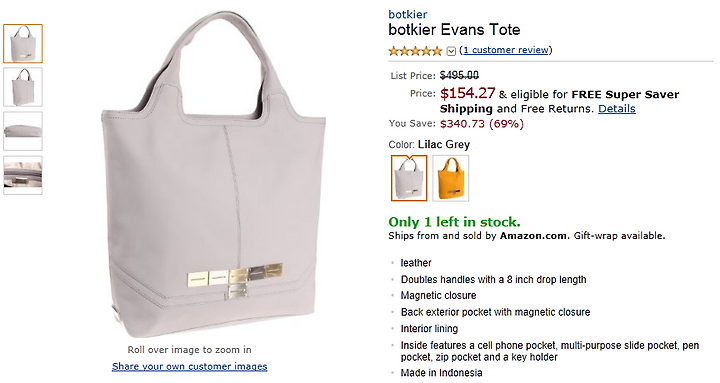This screenshot has height=383, width=720.
Task: Click the five-star rating icon
Action: pyautogui.click(x=415, y=51)
